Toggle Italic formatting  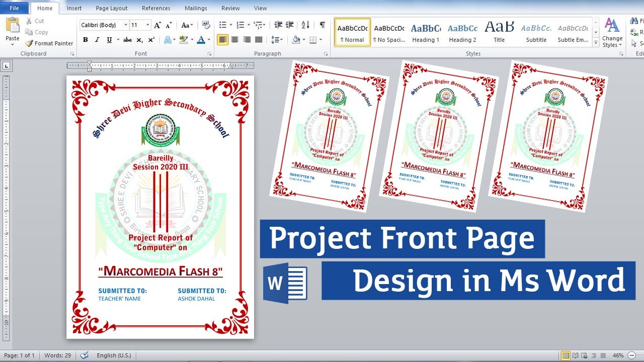97,40
